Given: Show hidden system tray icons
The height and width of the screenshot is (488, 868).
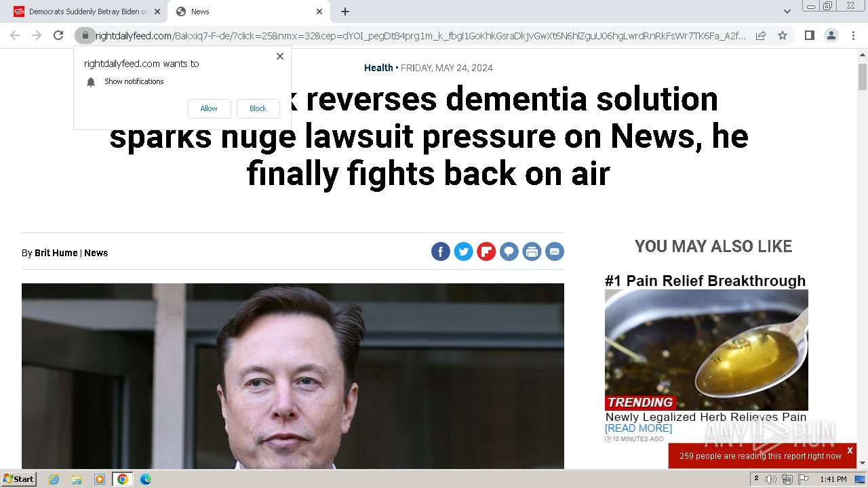Looking at the screenshot, I should click(x=756, y=479).
